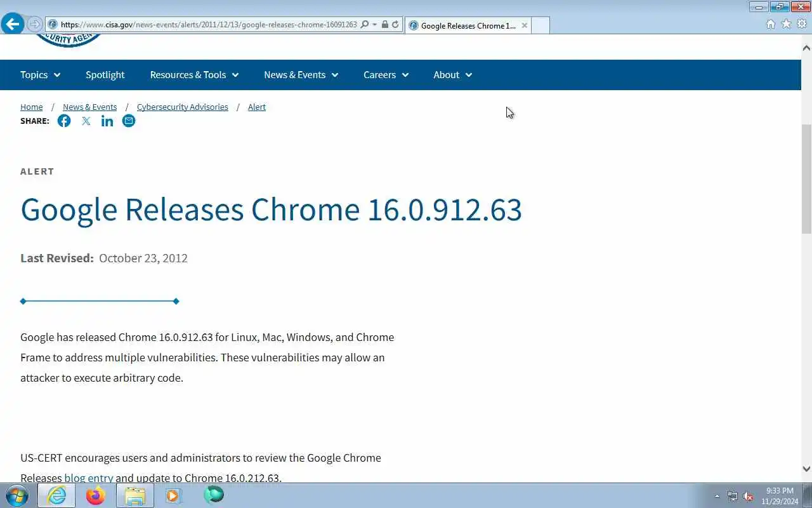Open browser Tools gear menu
Screen dimensions: 812x508
coord(802,24)
